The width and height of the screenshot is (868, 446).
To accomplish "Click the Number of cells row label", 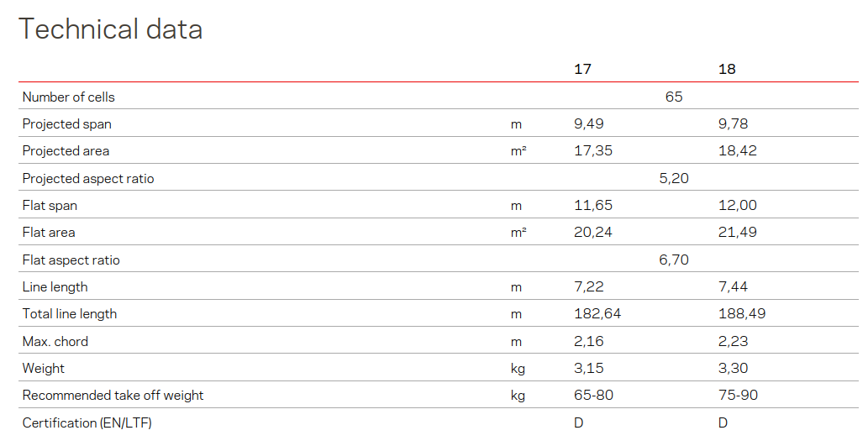I will (69, 97).
